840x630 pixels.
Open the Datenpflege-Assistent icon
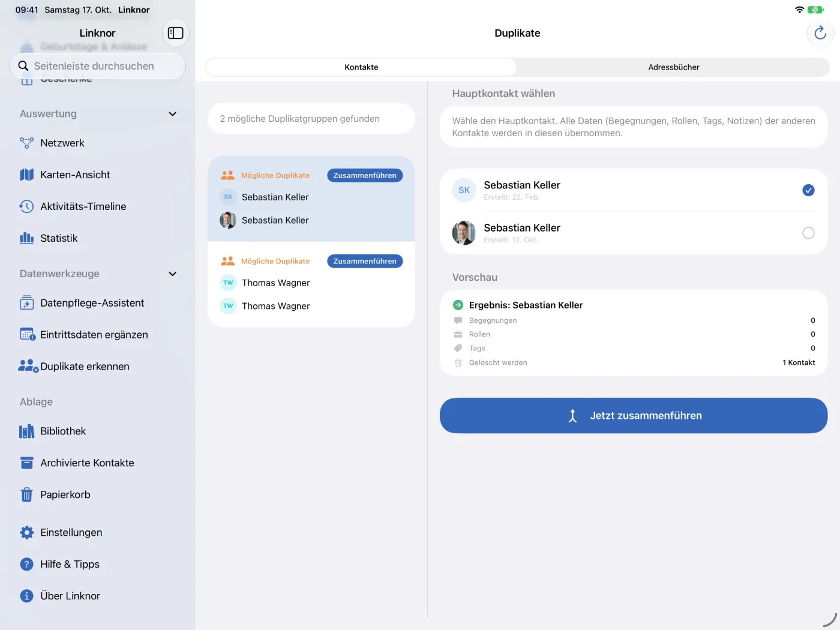(26, 303)
